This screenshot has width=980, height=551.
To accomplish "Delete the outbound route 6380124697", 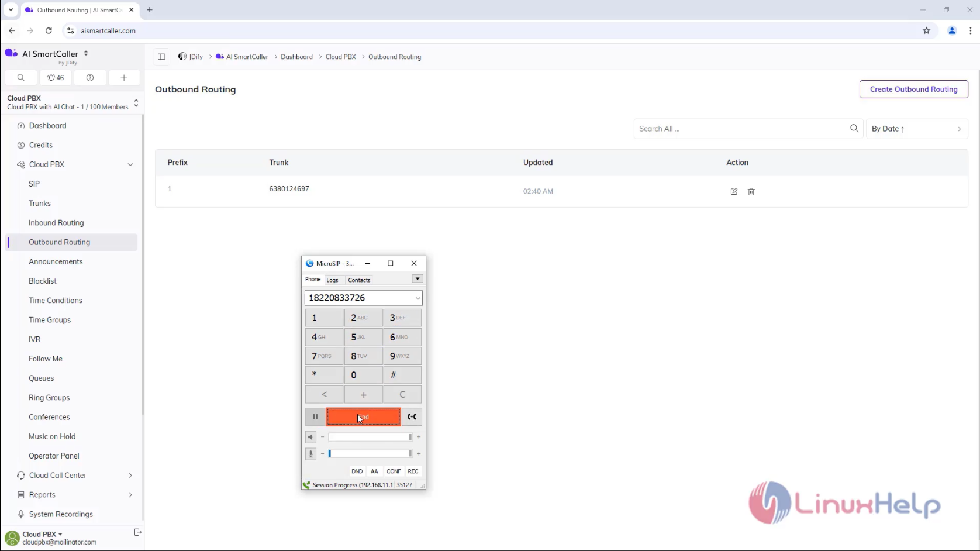I will [x=751, y=191].
